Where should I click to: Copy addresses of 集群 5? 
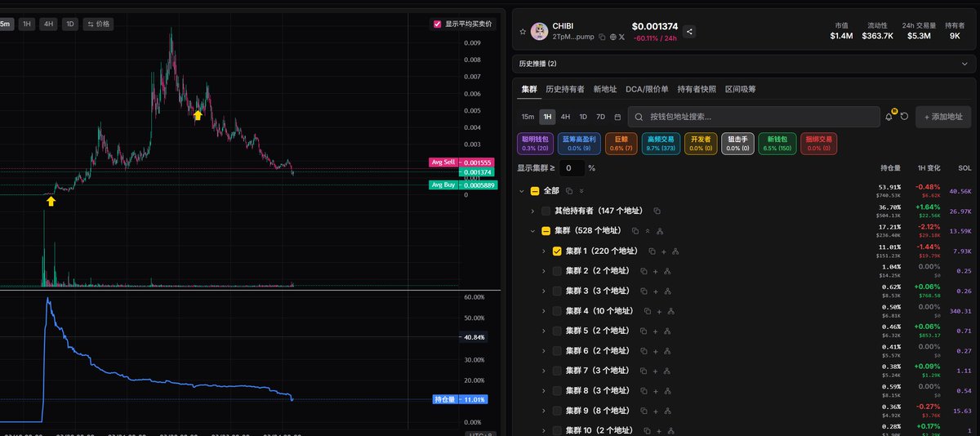[644, 331]
